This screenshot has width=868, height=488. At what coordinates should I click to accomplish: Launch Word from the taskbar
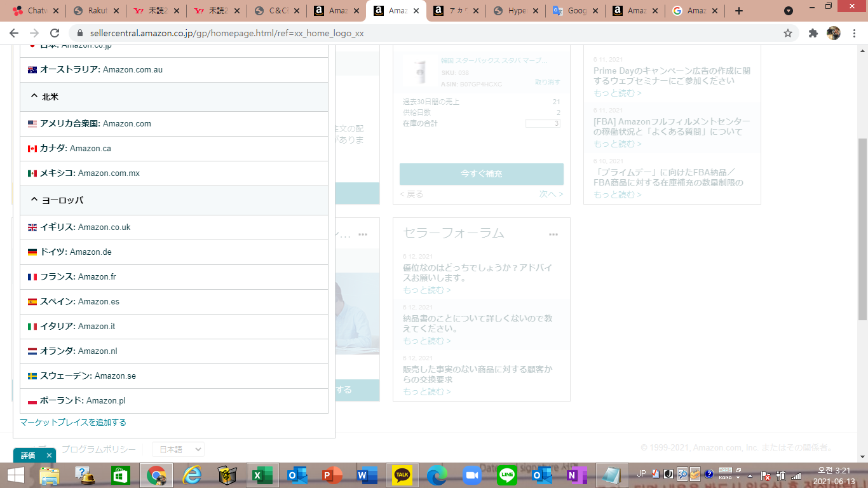tap(367, 475)
